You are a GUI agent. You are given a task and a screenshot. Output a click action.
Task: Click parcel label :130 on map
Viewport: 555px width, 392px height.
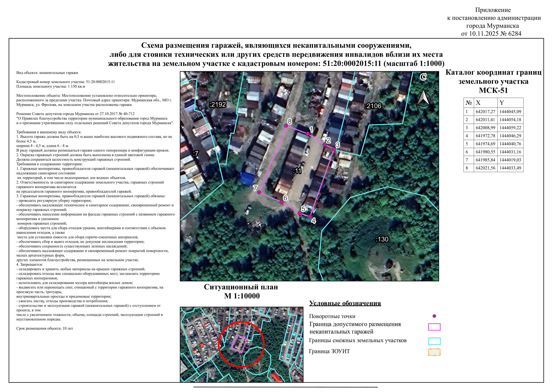(x=382, y=239)
